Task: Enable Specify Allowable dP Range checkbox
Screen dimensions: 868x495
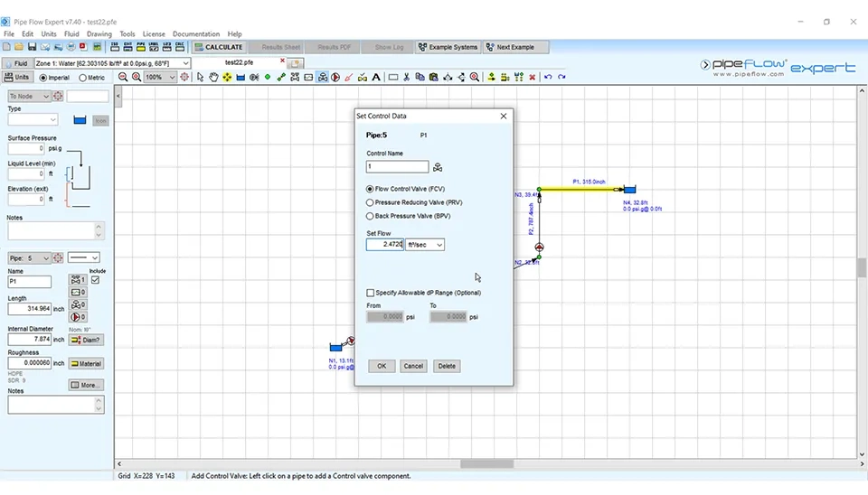Action: (x=371, y=293)
